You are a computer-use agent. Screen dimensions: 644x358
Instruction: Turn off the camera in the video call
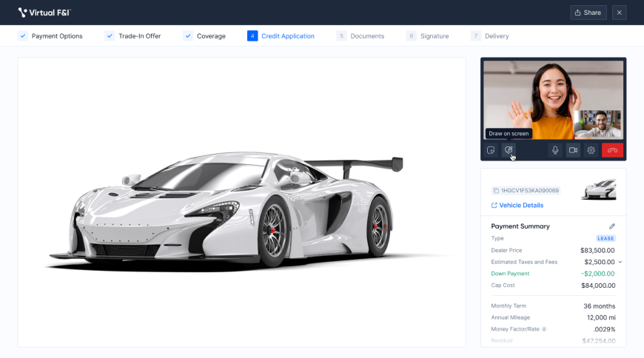pyautogui.click(x=573, y=150)
